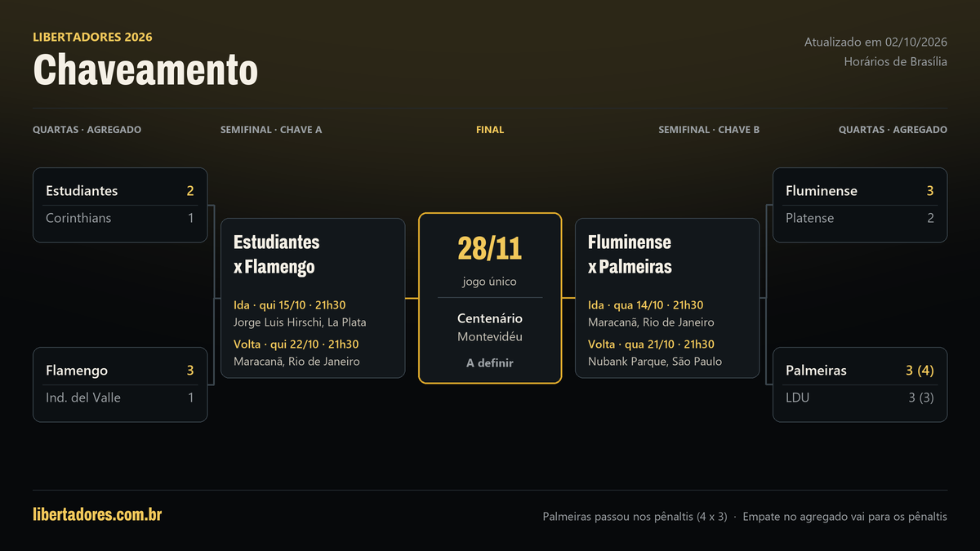Click the Corinthians quarterfinal row
The height and width of the screenshot is (551, 980).
[120, 218]
